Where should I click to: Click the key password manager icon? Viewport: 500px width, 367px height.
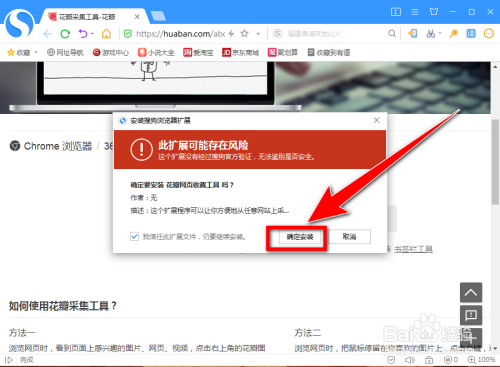click(x=453, y=34)
